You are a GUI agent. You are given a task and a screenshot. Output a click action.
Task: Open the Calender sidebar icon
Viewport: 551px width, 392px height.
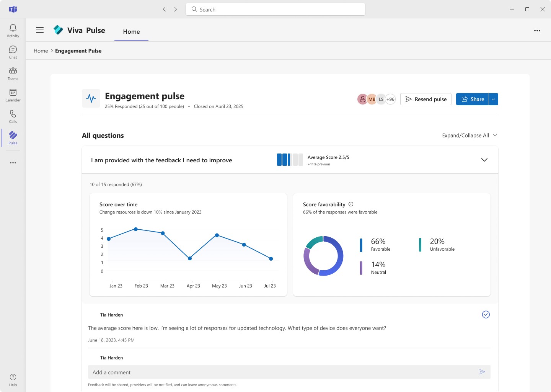pos(13,95)
